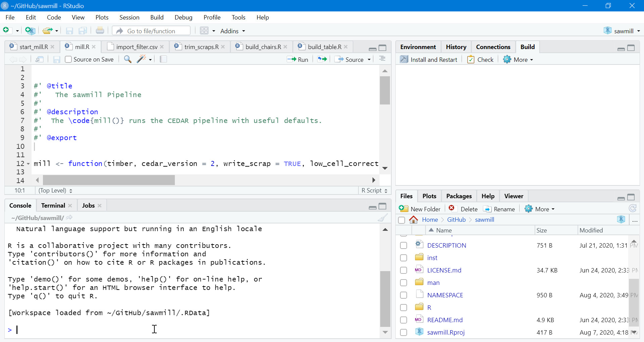The height and width of the screenshot is (342, 644).
Task: Switch to the Packages tab
Action: point(459,196)
